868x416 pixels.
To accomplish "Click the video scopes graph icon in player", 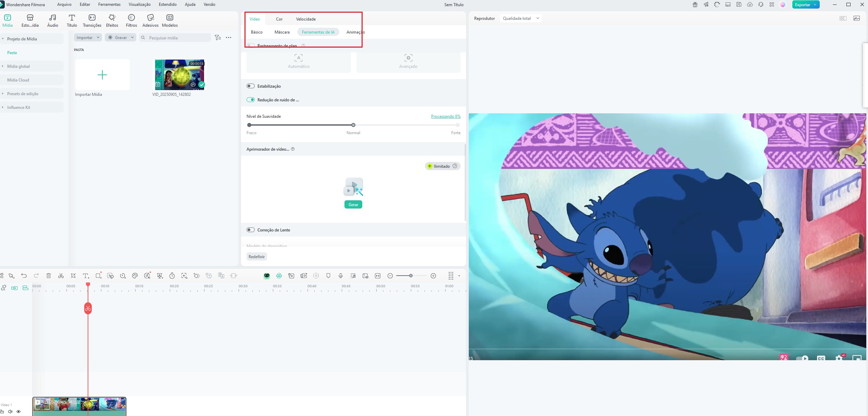I will coord(857,18).
